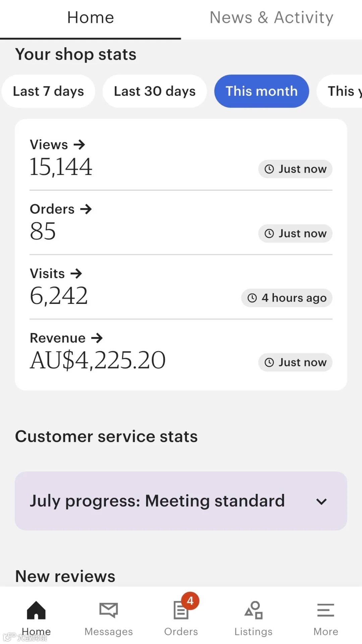Image resolution: width=362 pixels, height=644 pixels.
Task: Select the Last 30 days filter
Action: tap(155, 91)
